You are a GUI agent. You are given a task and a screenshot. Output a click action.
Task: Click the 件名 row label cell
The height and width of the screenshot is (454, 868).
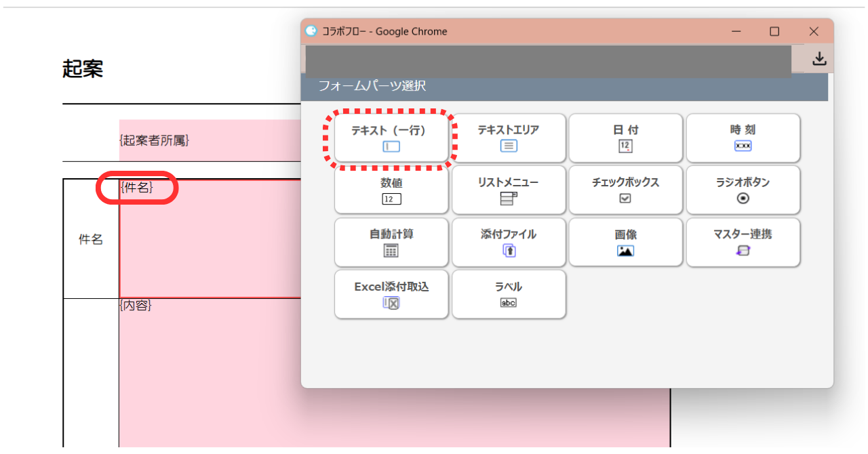tap(91, 239)
